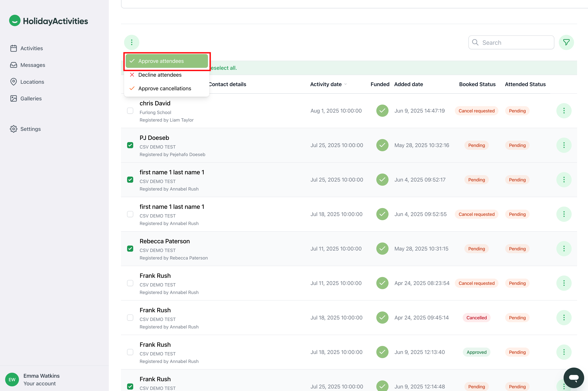The width and height of the screenshot is (588, 391).
Task: Check the chris David row checkbox
Action: coord(130,110)
